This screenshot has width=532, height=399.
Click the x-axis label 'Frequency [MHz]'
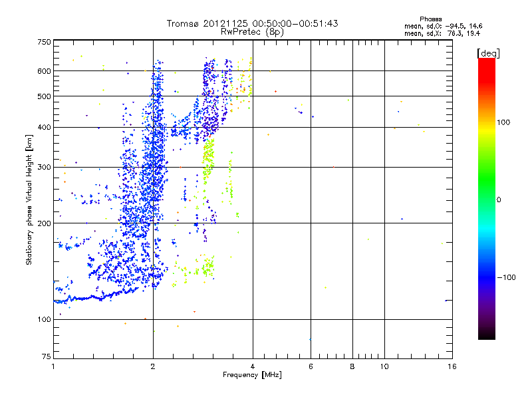(252, 375)
